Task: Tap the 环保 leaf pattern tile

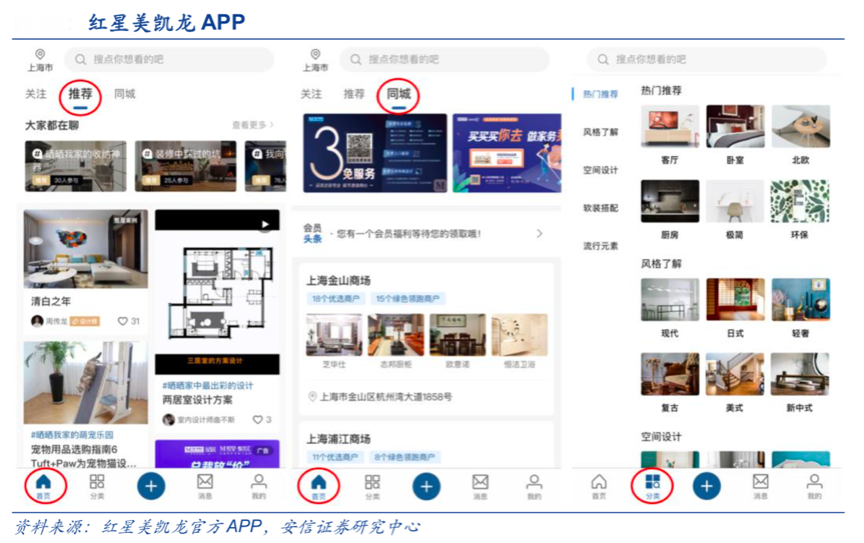Action: pyautogui.click(x=800, y=201)
